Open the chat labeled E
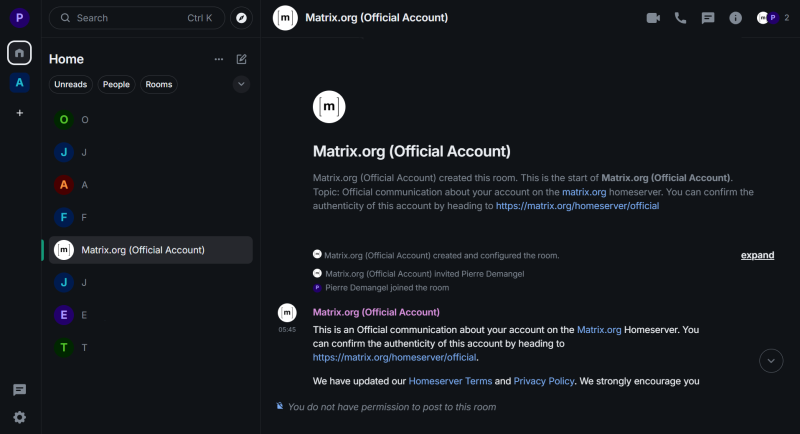 point(151,315)
